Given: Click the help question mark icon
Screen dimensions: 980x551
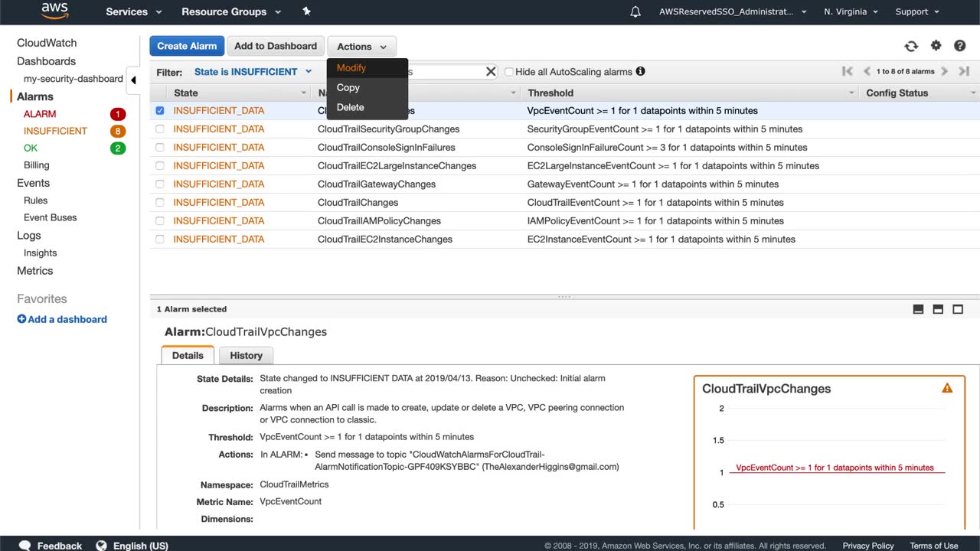Looking at the screenshot, I should [x=959, y=46].
